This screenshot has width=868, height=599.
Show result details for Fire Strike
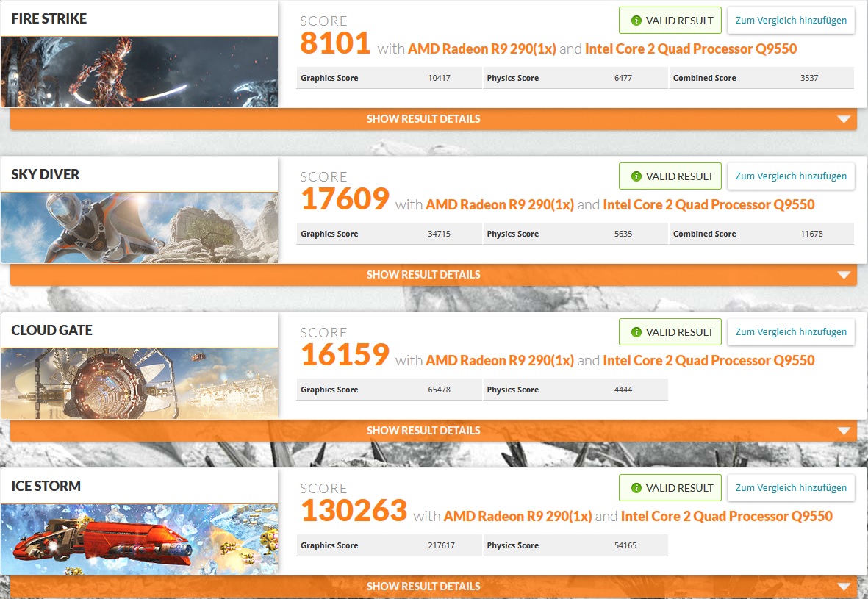tap(434, 119)
